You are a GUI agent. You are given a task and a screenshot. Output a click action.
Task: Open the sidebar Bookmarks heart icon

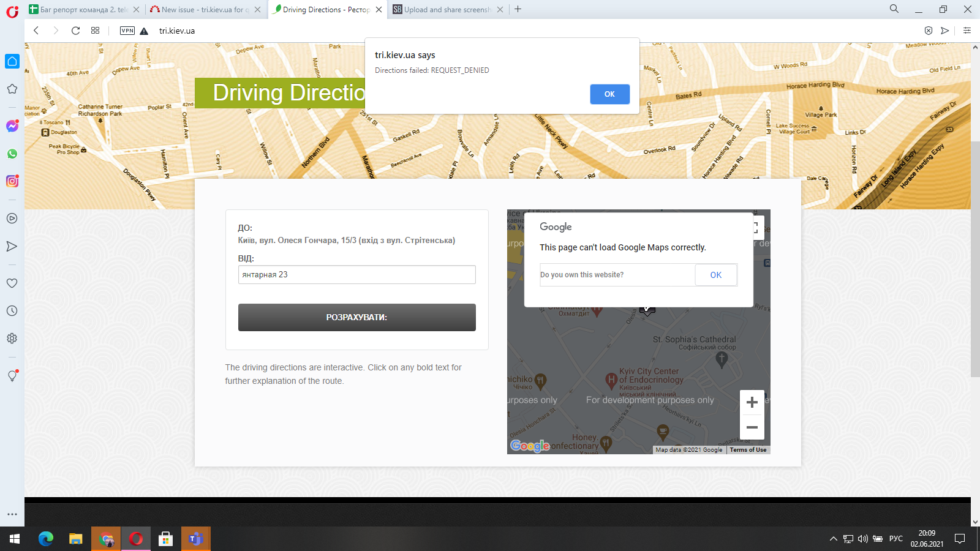(x=12, y=283)
